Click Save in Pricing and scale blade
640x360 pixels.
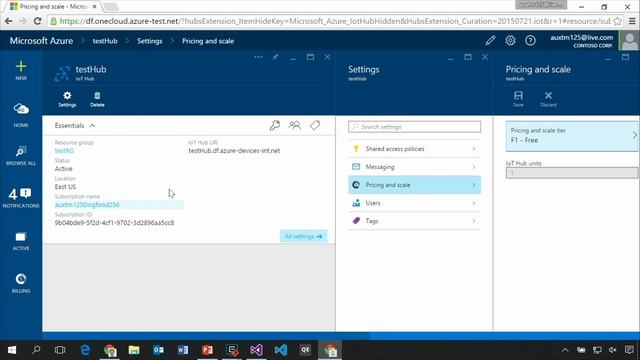point(518,99)
